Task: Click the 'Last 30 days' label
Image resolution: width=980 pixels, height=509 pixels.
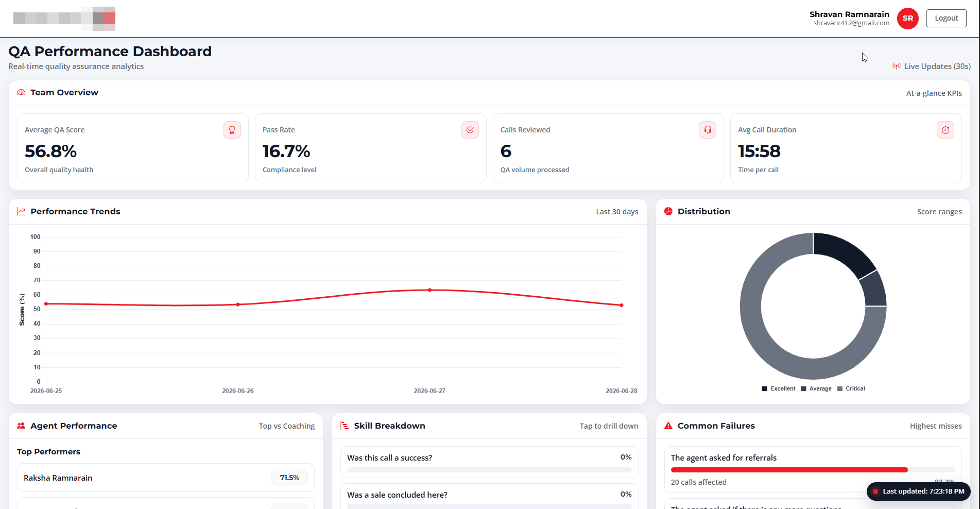Action: [x=617, y=212]
